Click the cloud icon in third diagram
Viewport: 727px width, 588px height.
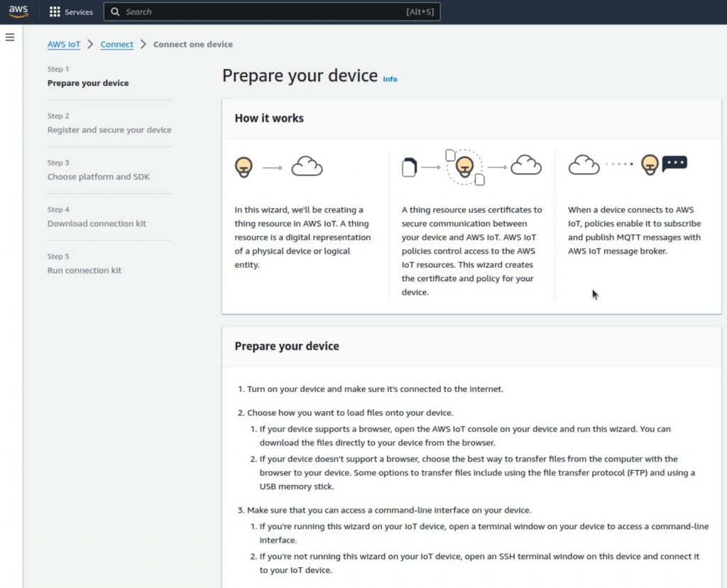[x=584, y=165]
